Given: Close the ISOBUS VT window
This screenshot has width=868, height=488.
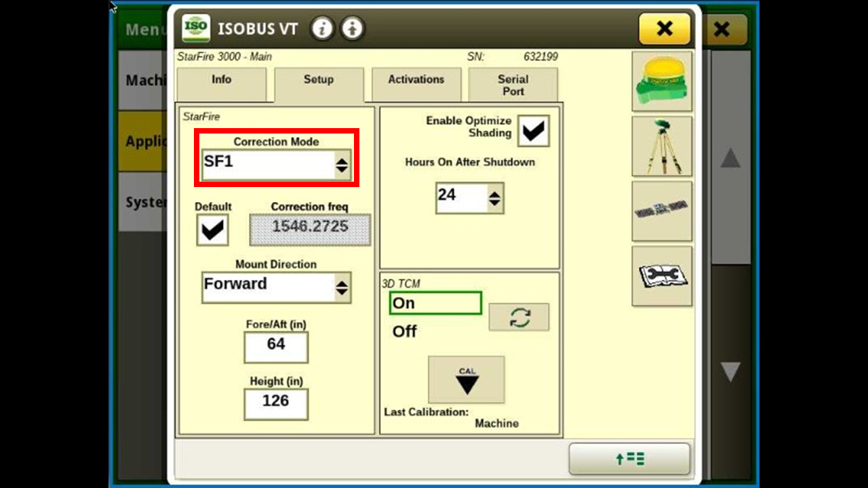Looking at the screenshot, I should [x=665, y=28].
